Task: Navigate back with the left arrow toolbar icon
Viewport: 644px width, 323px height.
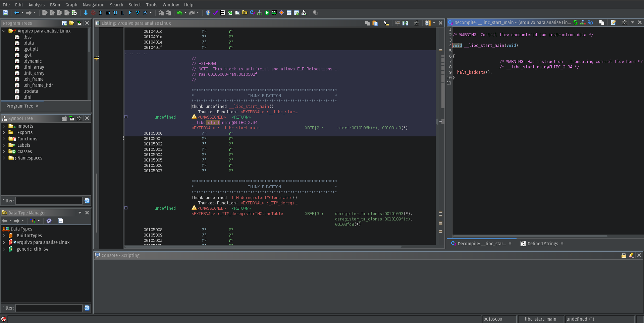Action: [17, 13]
